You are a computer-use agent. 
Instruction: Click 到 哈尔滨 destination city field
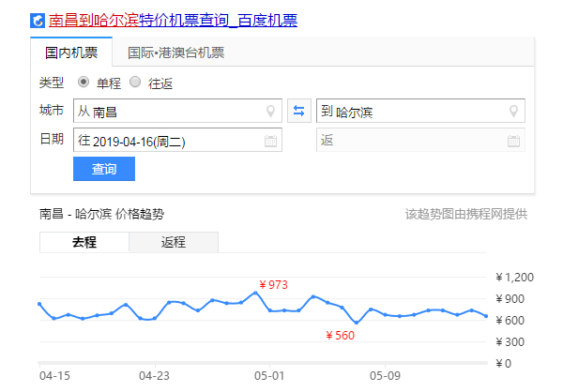tap(420, 111)
